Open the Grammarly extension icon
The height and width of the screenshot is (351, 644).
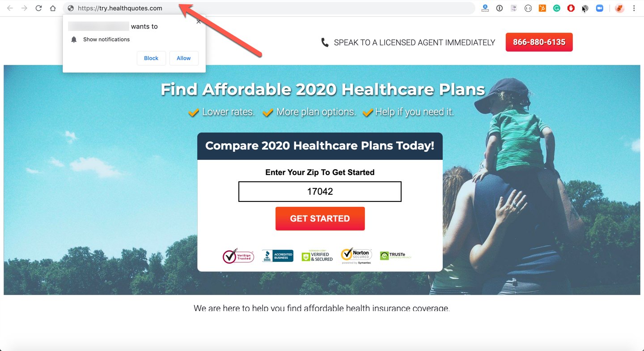click(556, 8)
